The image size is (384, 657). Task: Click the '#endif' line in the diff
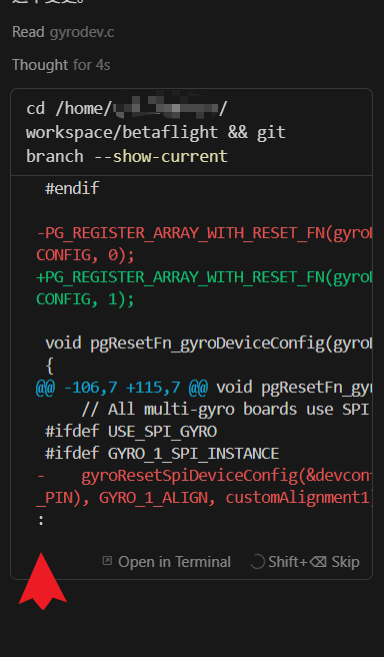point(72,189)
